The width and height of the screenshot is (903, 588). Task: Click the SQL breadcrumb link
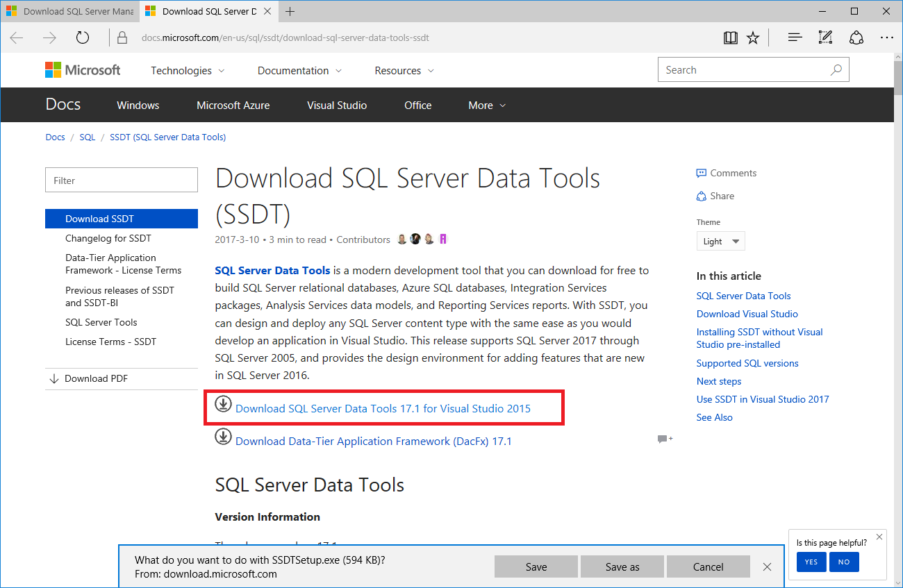(x=88, y=137)
